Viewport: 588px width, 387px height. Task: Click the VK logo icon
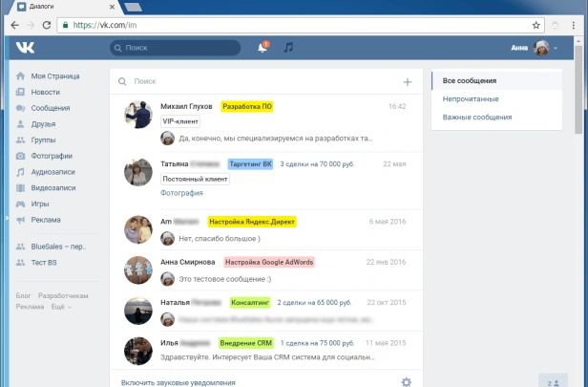coord(25,47)
